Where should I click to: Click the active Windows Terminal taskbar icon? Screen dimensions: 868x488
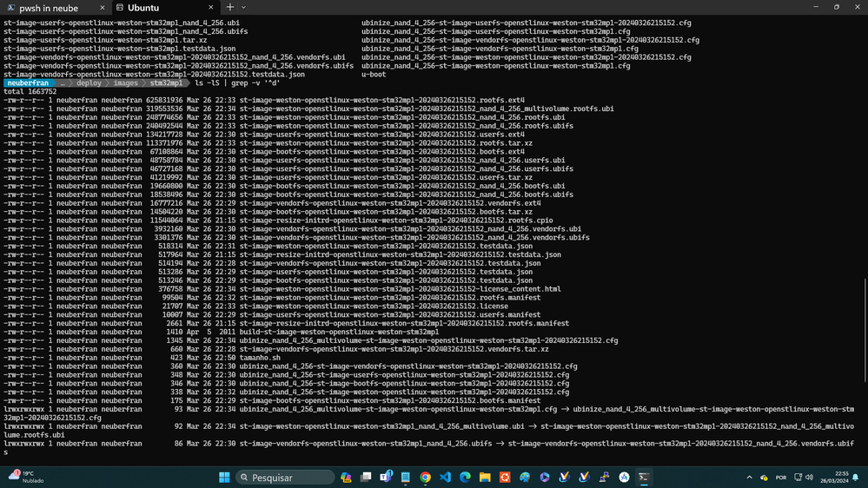click(x=644, y=477)
